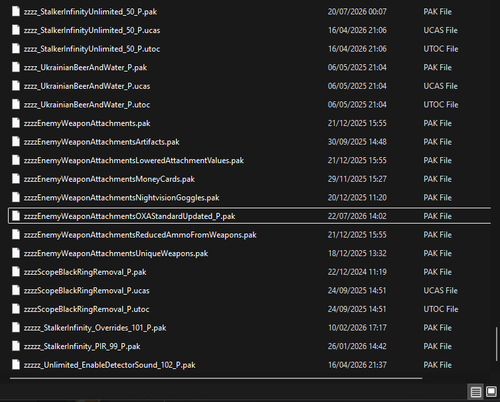
Task: Click icon of zzzzz_StalkerInfinity_Overrides_101_P.pak
Action: (x=16, y=328)
